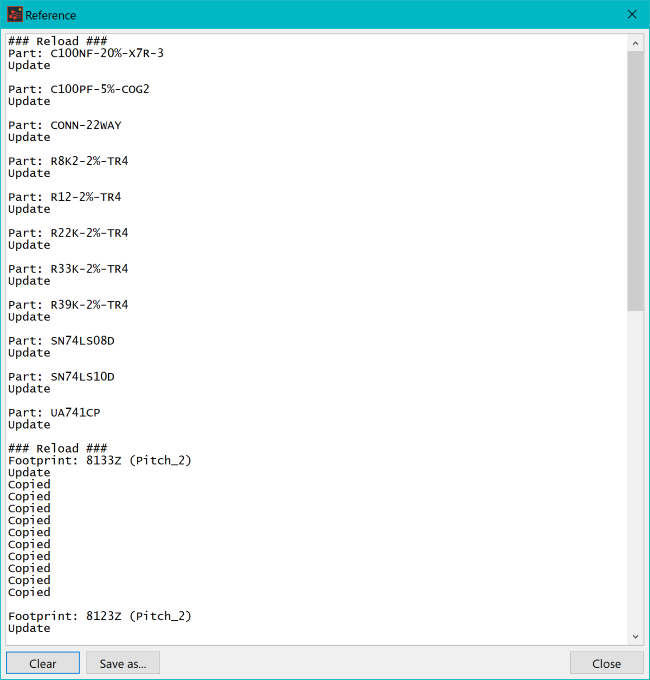This screenshot has height=680, width=650.
Task: Select line 'Part: C100PF-5%-COG2'
Action: coord(78,89)
